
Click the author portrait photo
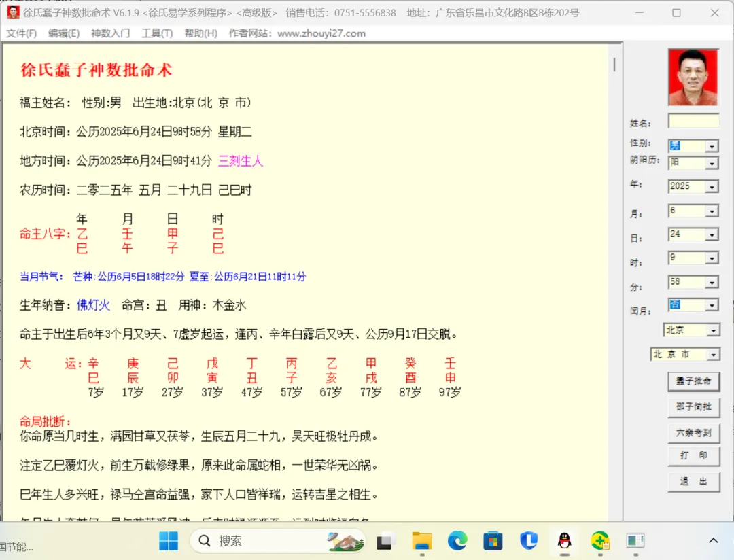[693, 77]
